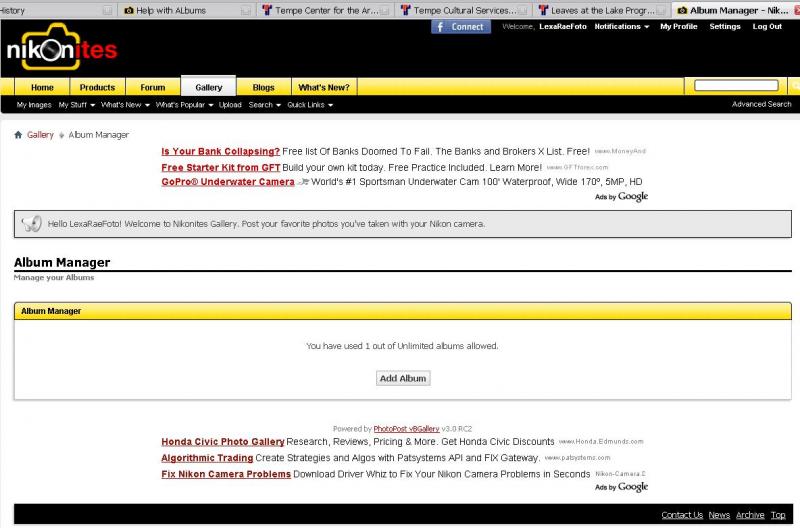The height and width of the screenshot is (528, 800).
Task: Open the Blogs tab
Action: tap(263, 87)
